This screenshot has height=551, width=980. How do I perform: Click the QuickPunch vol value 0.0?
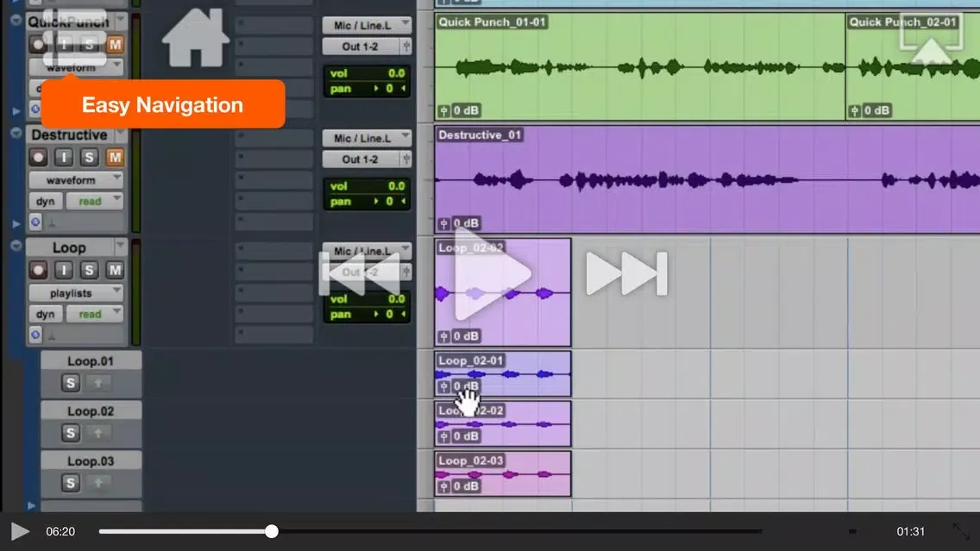pos(396,73)
